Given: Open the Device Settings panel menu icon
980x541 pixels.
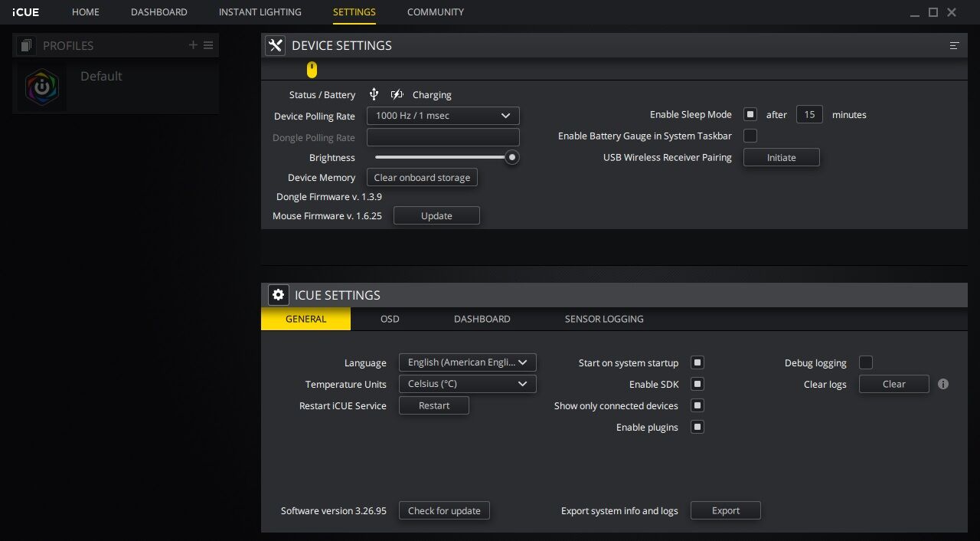Looking at the screenshot, I should pyautogui.click(x=954, y=46).
